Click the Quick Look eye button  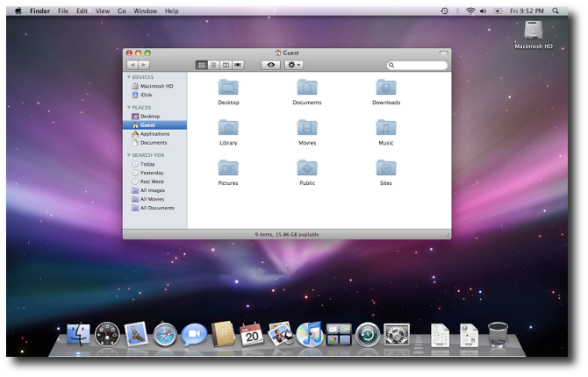click(x=271, y=65)
